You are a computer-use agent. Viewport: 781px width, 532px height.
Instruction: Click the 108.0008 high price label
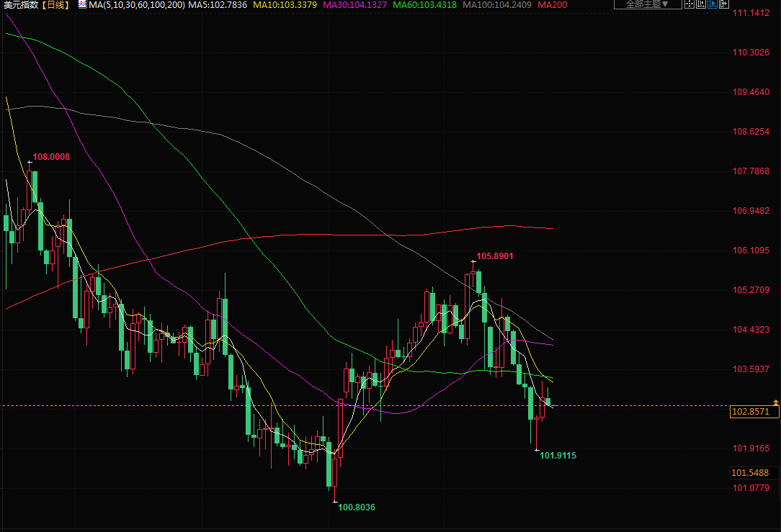point(51,156)
